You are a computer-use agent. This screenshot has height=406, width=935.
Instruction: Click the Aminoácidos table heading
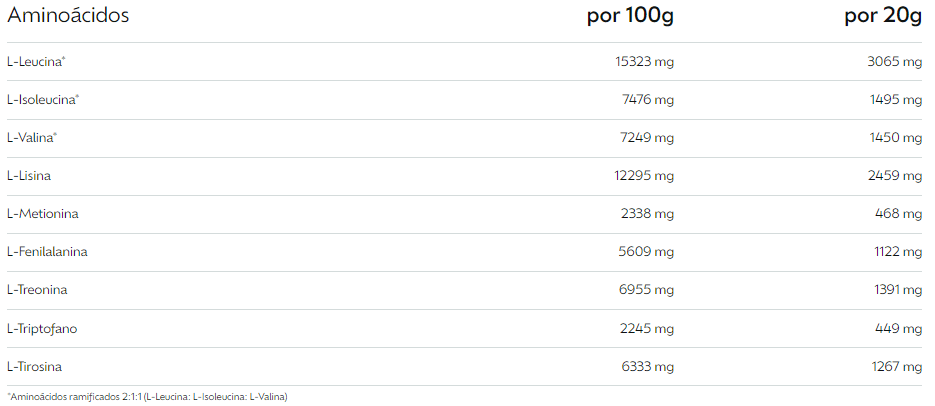(x=68, y=16)
